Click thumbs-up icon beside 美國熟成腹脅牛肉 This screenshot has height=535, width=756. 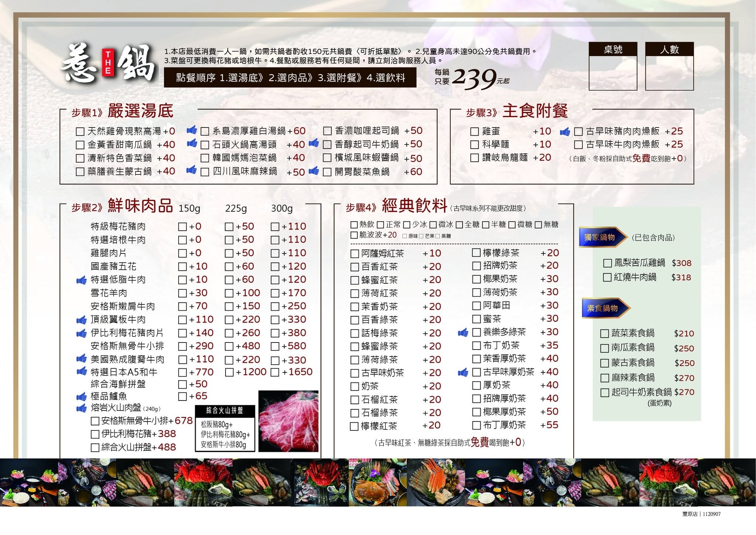(81, 358)
